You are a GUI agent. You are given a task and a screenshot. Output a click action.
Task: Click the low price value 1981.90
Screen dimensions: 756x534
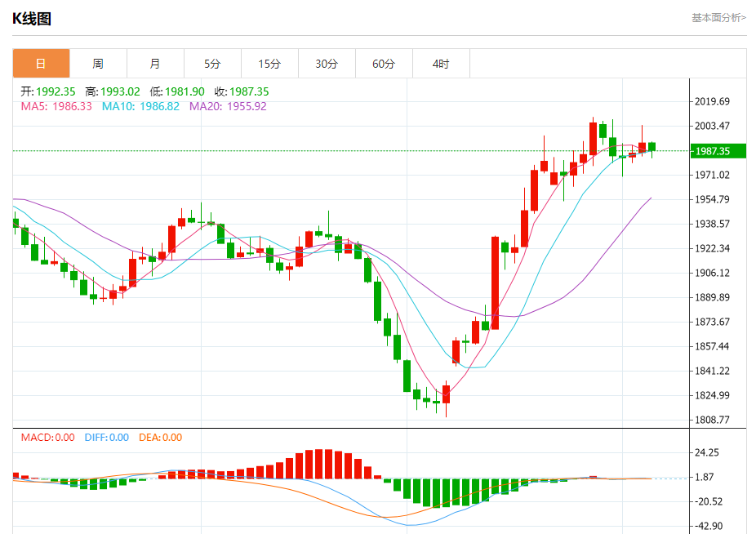pyautogui.click(x=185, y=91)
